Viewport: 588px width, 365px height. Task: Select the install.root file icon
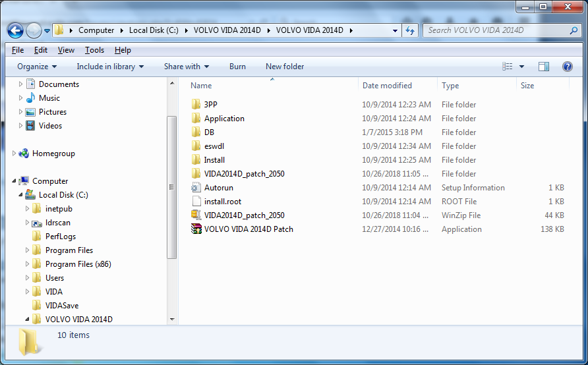(196, 201)
